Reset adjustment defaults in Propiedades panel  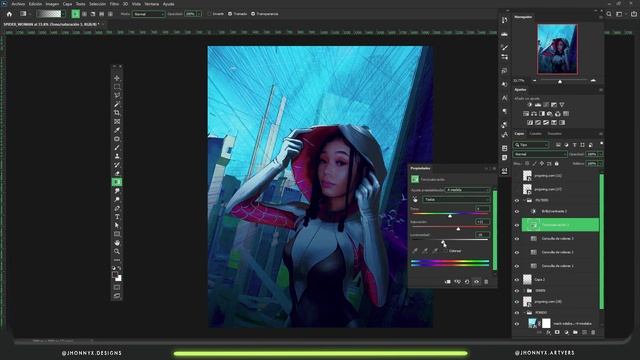(x=467, y=282)
